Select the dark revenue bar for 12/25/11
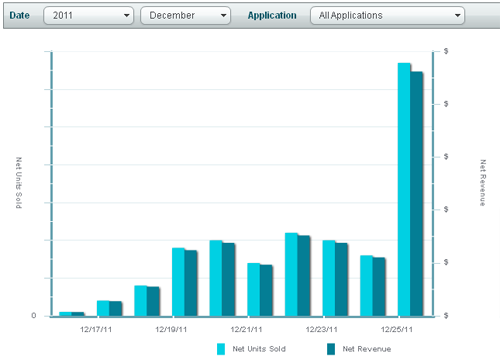 (x=417, y=194)
